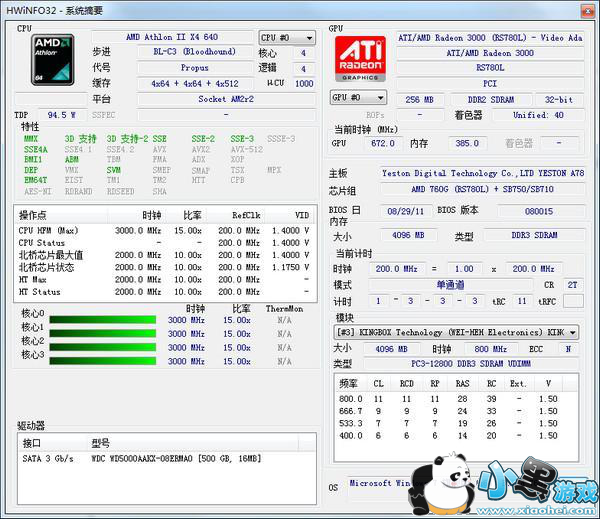
Task: Click the 核心0 usage bar
Action: click(x=103, y=320)
